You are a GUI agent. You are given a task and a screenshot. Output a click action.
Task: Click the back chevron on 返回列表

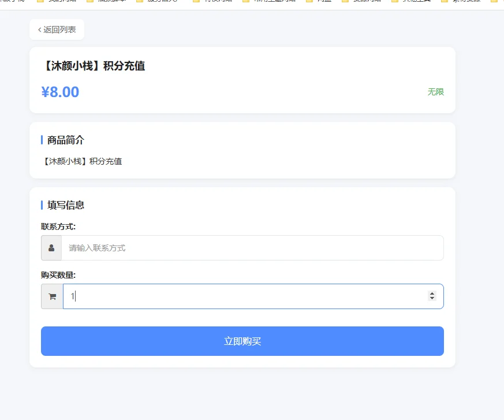click(x=38, y=29)
